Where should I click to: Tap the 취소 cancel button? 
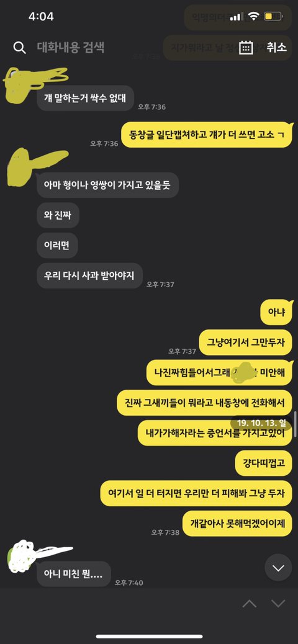277,47
